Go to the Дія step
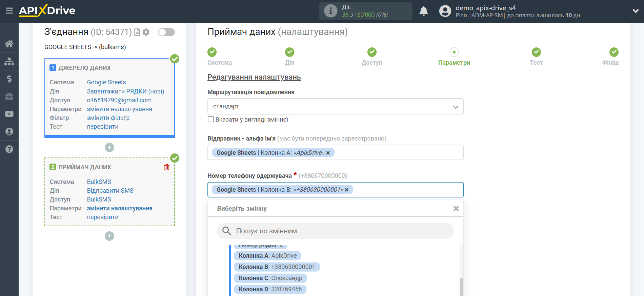Image resolution: width=644 pixels, height=296 pixels. point(289,52)
